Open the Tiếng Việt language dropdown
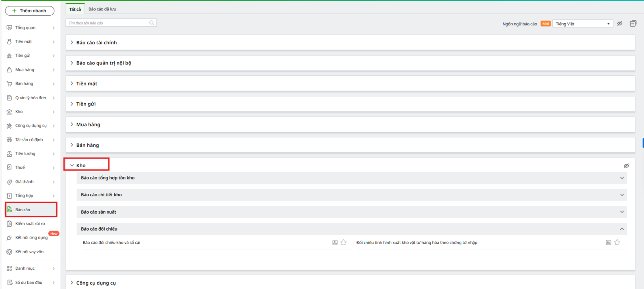The height and width of the screenshot is (289, 644). click(x=582, y=24)
